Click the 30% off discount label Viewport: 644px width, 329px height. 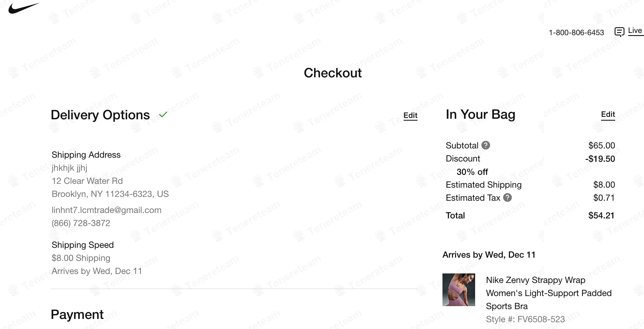472,172
